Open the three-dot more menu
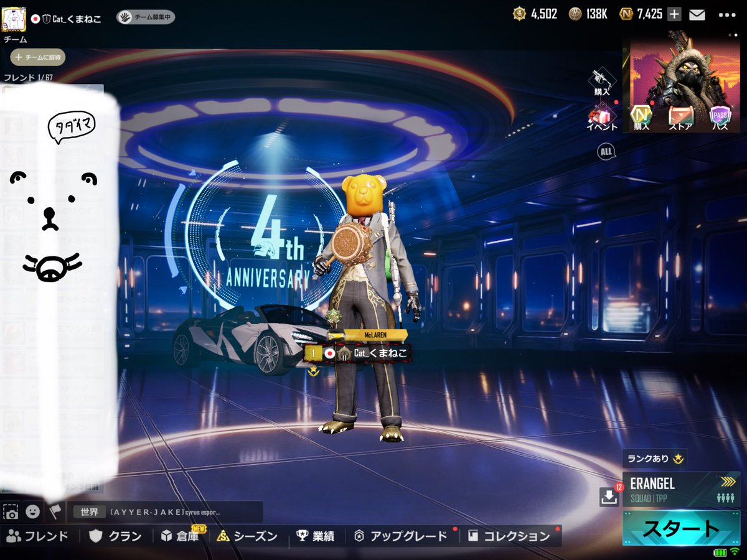Viewport: 747px width, 560px height. 726,14
